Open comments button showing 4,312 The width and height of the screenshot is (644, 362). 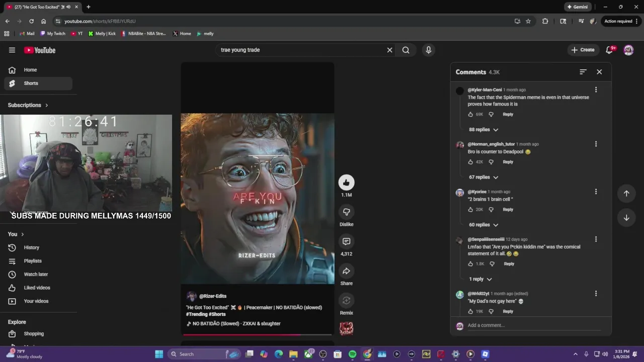click(x=346, y=241)
